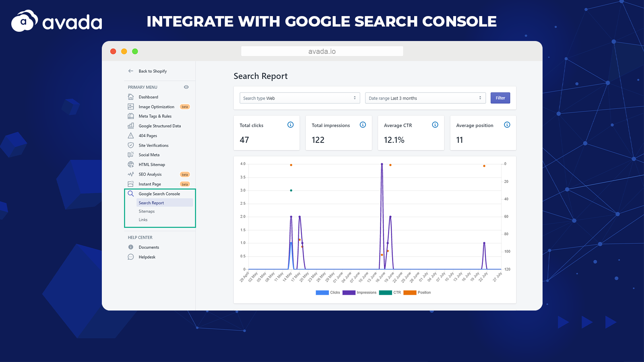Open the SEO Analysis page
The width and height of the screenshot is (644, 362).
(x=150, y=174)
